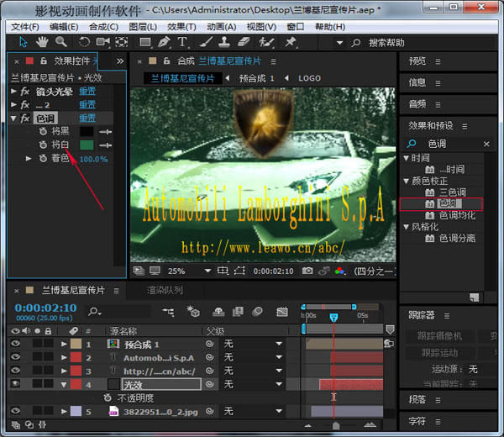Toggle frame blending icon in timeline
The image size is (504, 437).
(238, 311)
